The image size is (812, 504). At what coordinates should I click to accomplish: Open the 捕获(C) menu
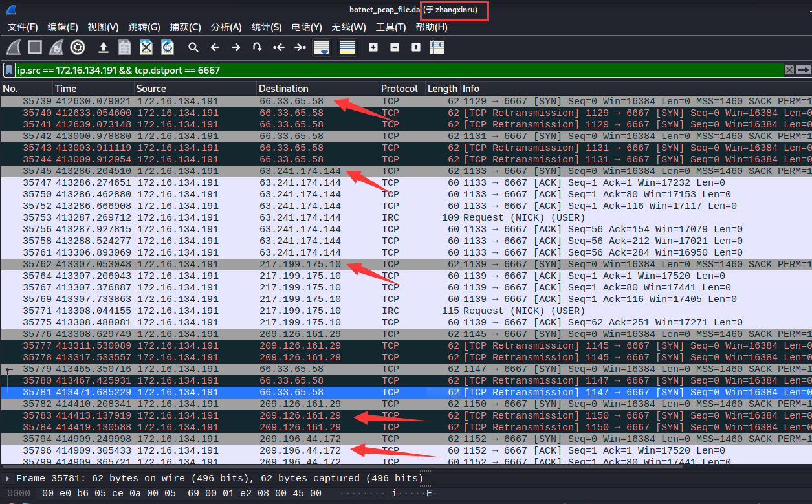[x=185, y=27]
